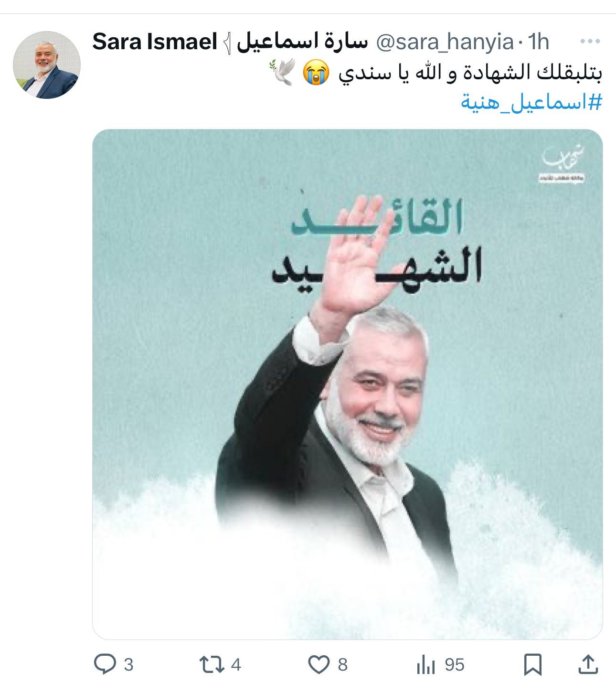This screenshot has height=693, width=616.
Task: Open the profile avatar of Sara Ismael
Action: pos(47,65)
